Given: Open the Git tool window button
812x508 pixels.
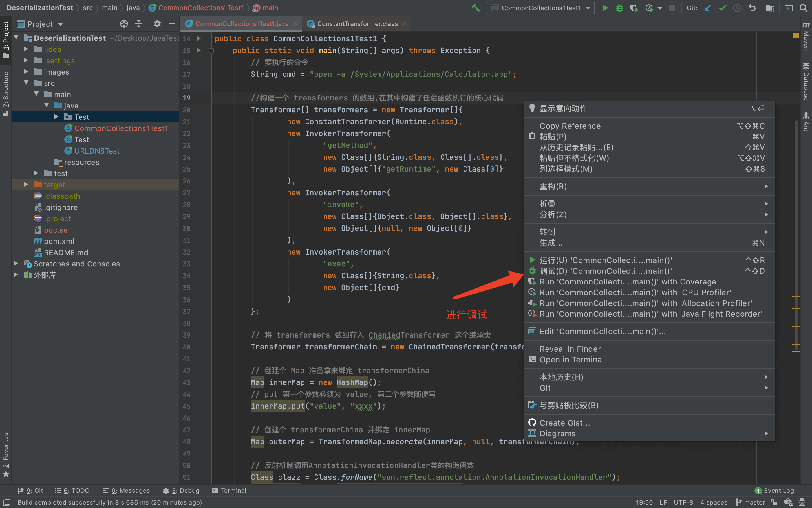Looking at the screenshot, I should (30, 491).
